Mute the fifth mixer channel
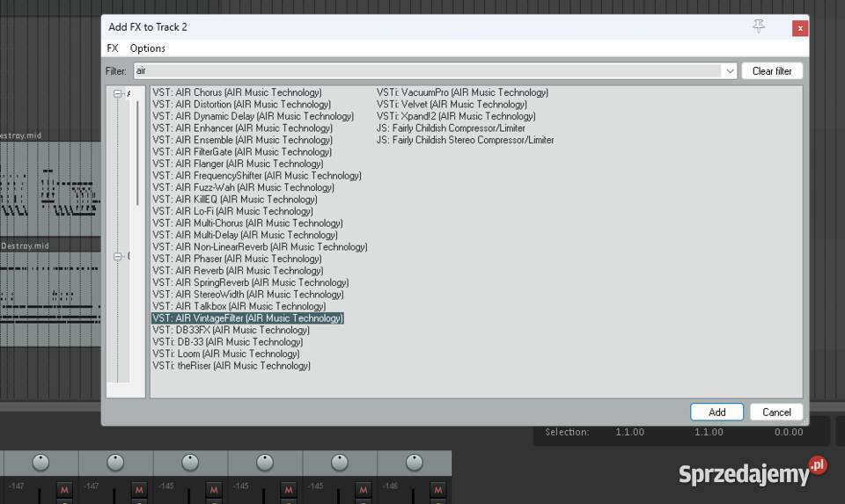The height and width of the screenshot is (504, 845). 364,489
